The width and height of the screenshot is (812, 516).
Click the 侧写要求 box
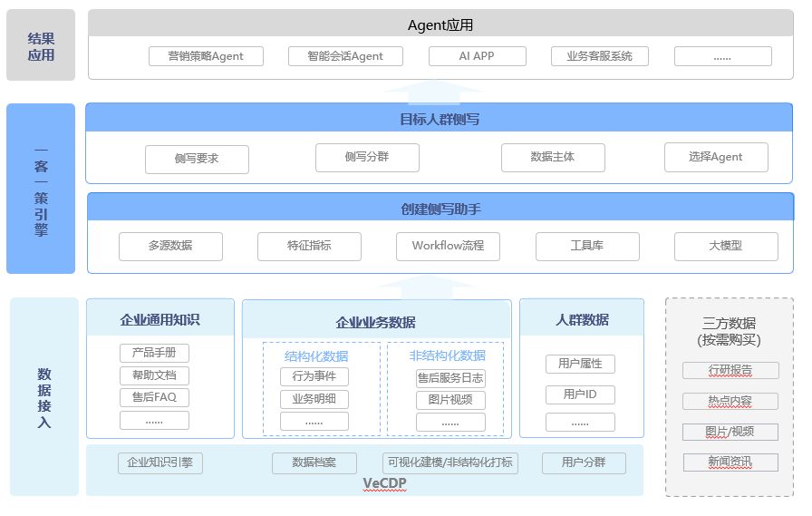coord(197,159)
